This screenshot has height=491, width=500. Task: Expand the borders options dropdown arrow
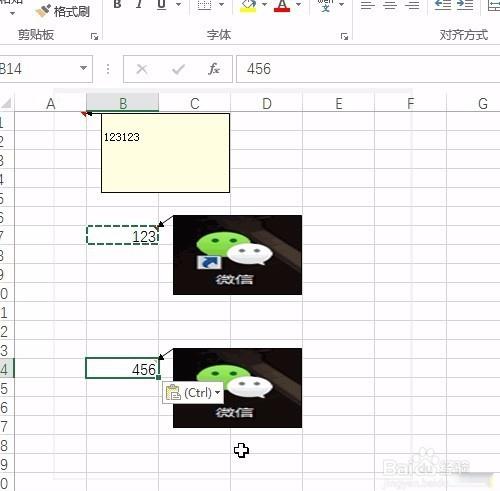pos(221,5)
